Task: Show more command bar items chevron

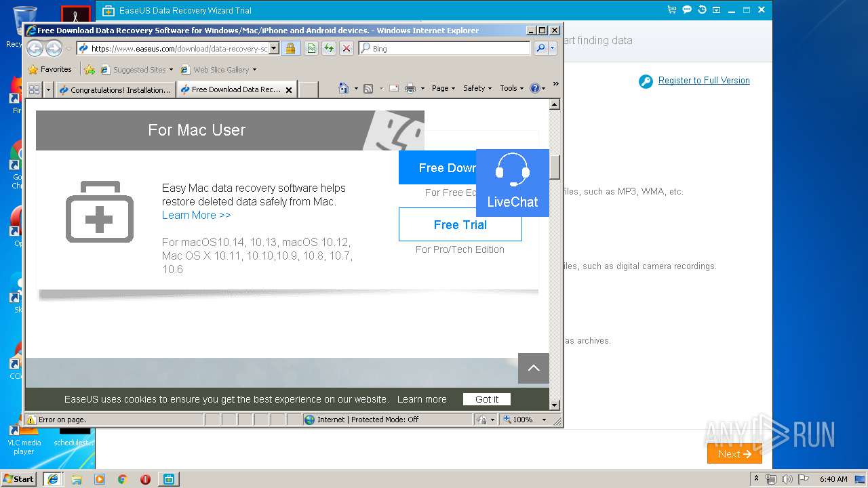Action: (x=555, y=84)
